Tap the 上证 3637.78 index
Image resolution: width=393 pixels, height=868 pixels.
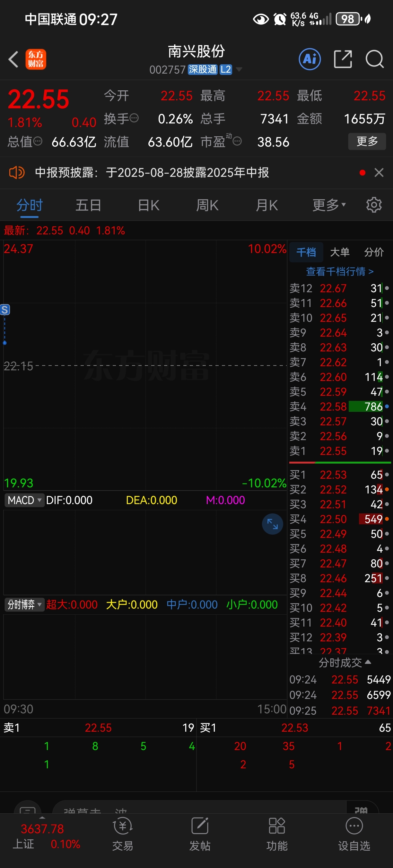pyautogui.click(x=47, y=836)
